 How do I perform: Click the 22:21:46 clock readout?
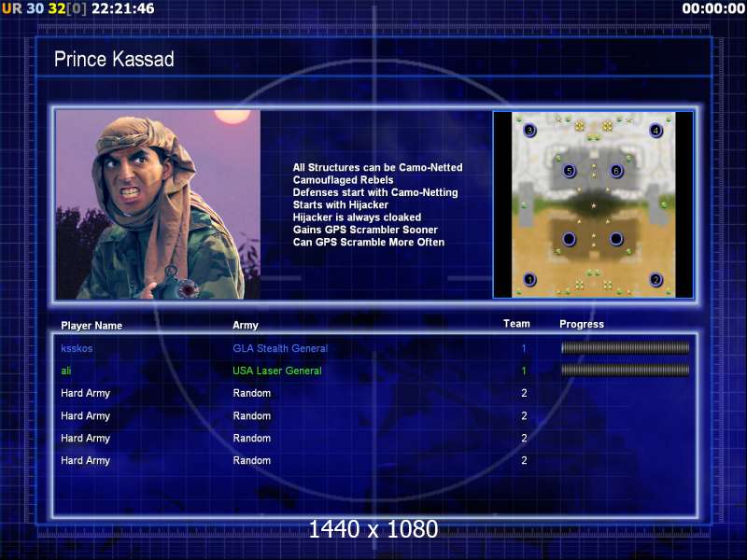point(123,8)
